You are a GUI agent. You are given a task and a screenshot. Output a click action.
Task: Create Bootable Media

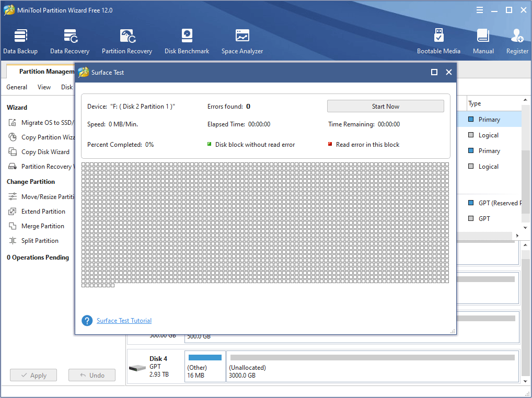click(x=438, y=41)
